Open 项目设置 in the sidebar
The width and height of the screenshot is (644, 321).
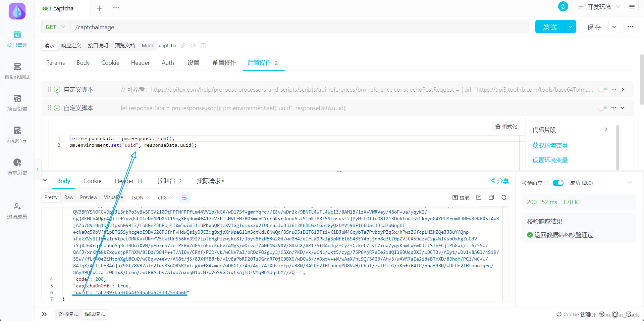point(17,103)
